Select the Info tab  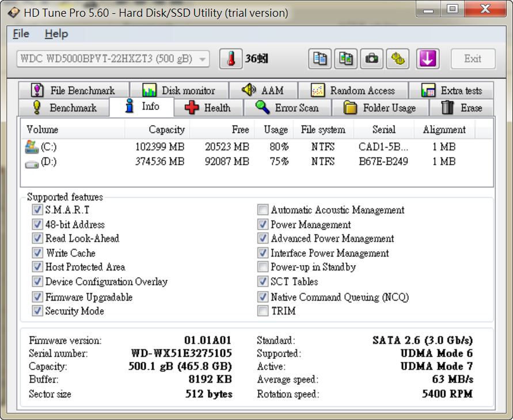[x=142, y=107]
